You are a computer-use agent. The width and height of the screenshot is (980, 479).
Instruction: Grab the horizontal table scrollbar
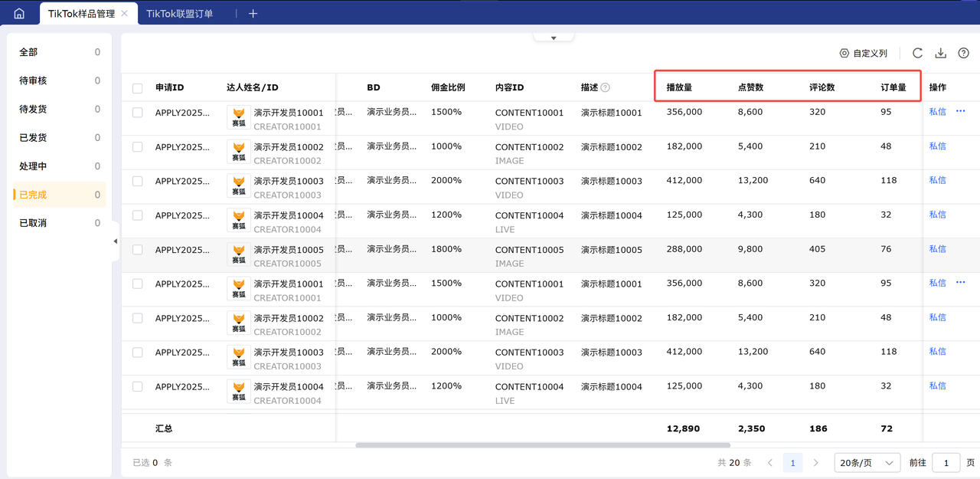click(543, 445)
